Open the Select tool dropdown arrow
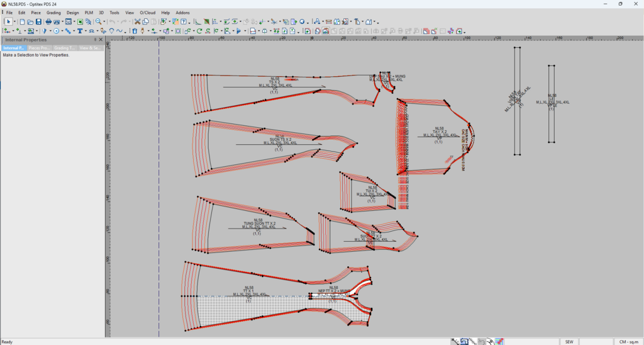Viewport: 644px width, 345px height. [14, 21]
